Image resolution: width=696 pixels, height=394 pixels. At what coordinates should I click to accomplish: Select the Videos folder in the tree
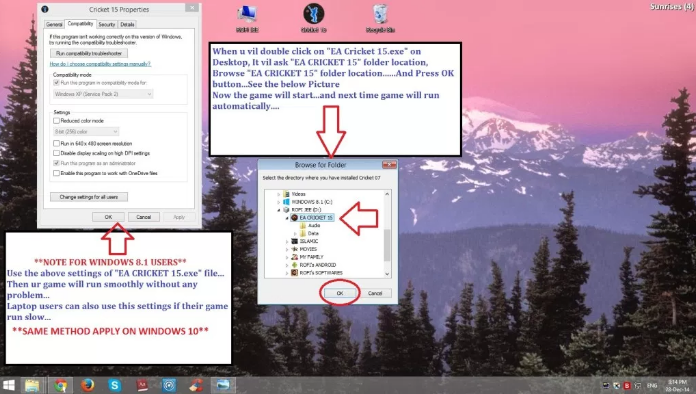point(298,194)
